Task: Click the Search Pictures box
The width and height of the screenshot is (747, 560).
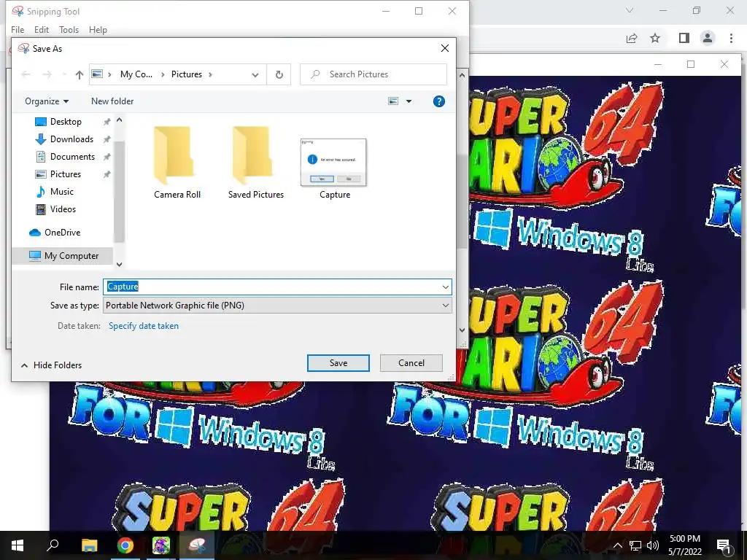Action: tap(373, 74)
